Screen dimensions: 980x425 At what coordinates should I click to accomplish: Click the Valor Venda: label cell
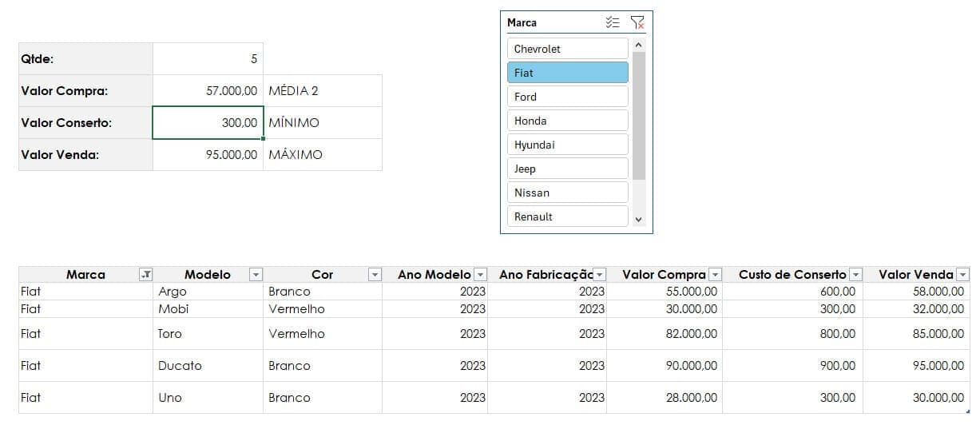(x=85, y=155)
